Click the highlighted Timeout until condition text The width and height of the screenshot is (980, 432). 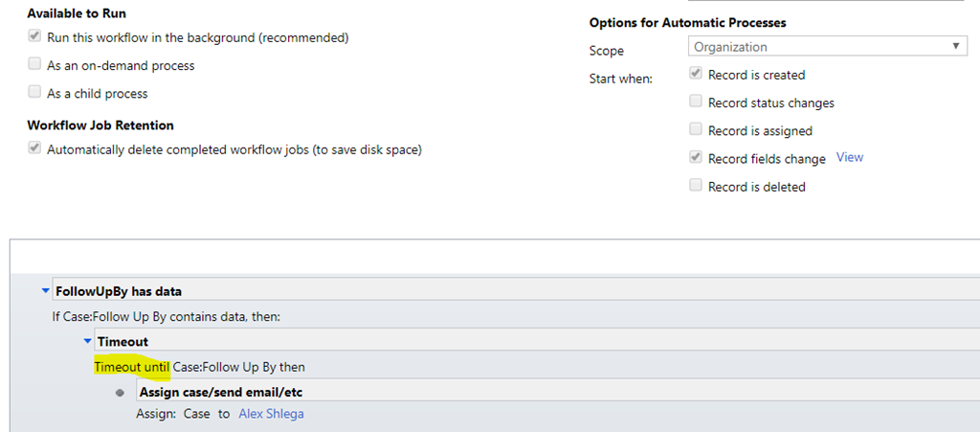pos(132,367)
